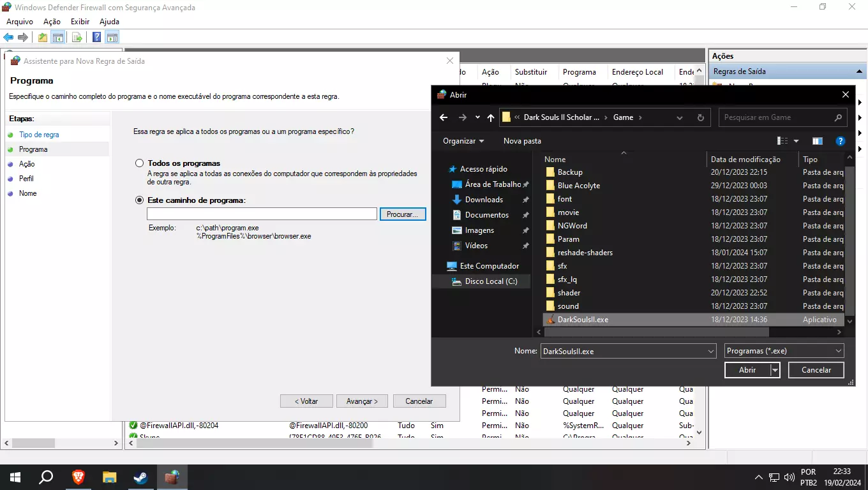Click the Avançar > button
Image resolution: width=868 pixels, height=490 pixels.
(362, 401)
